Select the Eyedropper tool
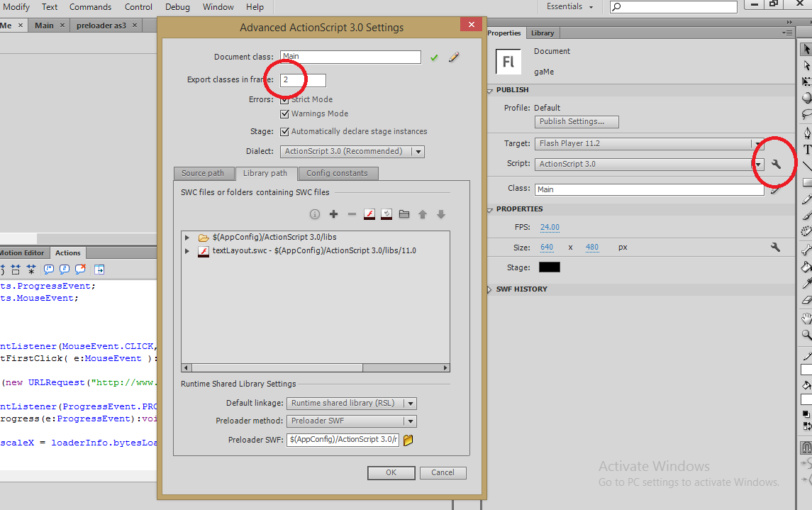 pos(806,283)
